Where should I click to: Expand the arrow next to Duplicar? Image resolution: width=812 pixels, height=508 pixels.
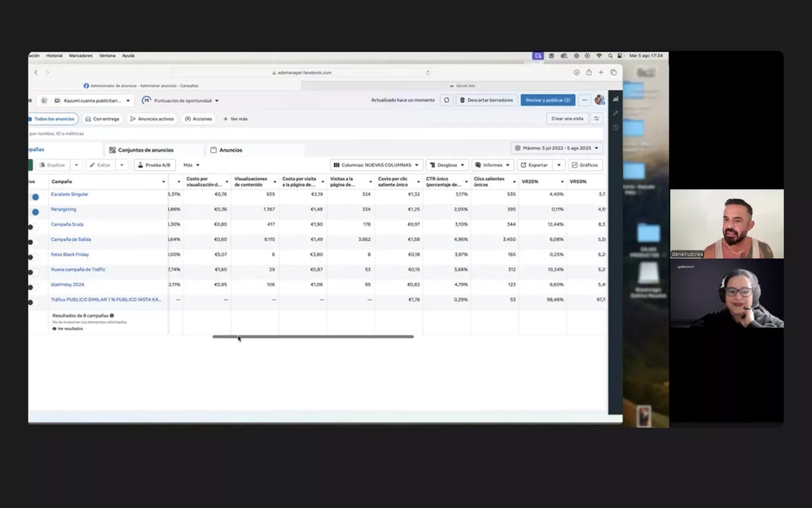[x=76, y=165]
